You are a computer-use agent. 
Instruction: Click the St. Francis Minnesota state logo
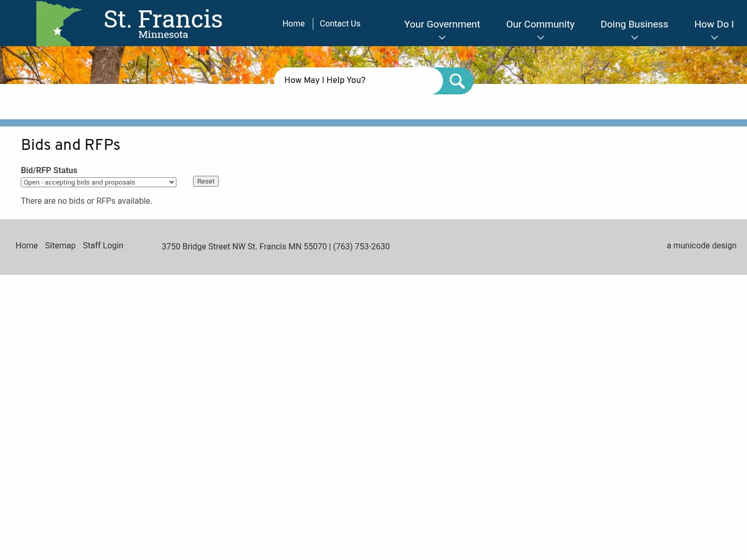[59, 24]
